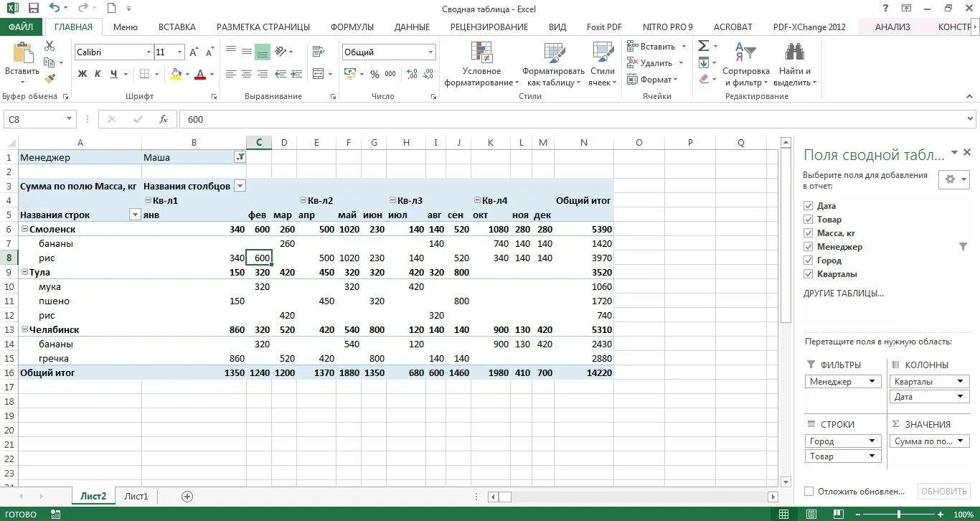The width and height of the screenshot is (980, 521).
Task: Switch to ФОРМУЛЫ ribbon tab
Action: (352, 27)
